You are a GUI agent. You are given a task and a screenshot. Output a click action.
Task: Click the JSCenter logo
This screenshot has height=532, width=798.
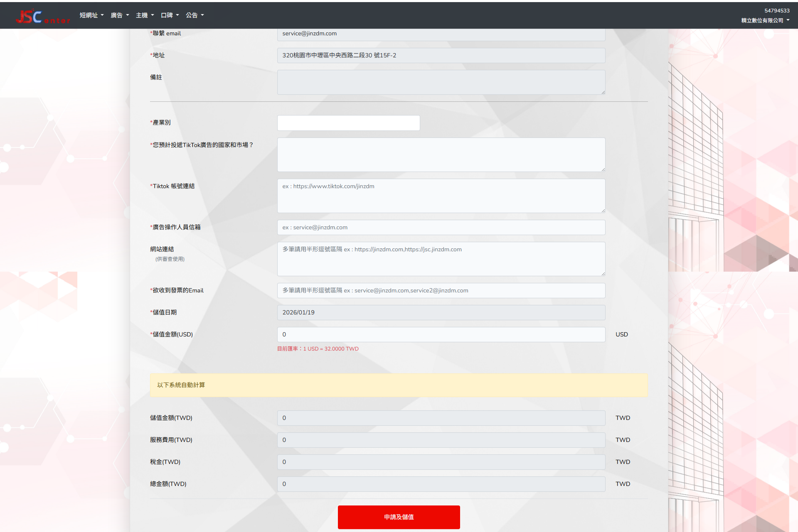(x=42, y=17)
